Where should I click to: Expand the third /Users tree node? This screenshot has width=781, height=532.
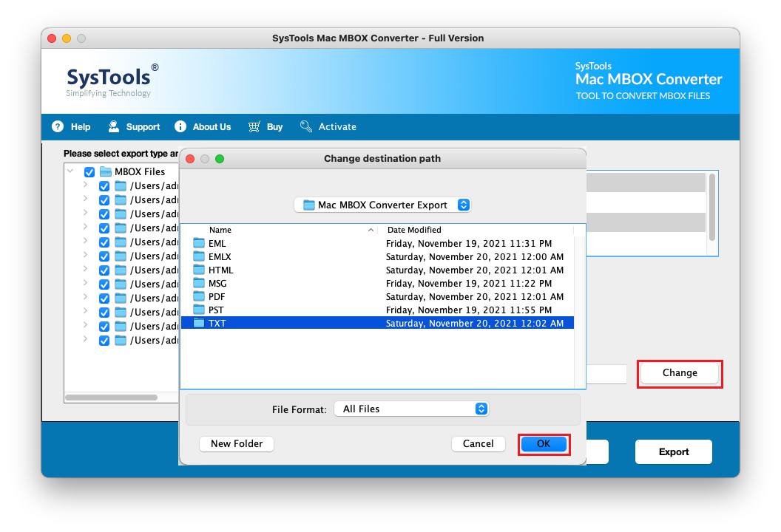pos(85,213)
